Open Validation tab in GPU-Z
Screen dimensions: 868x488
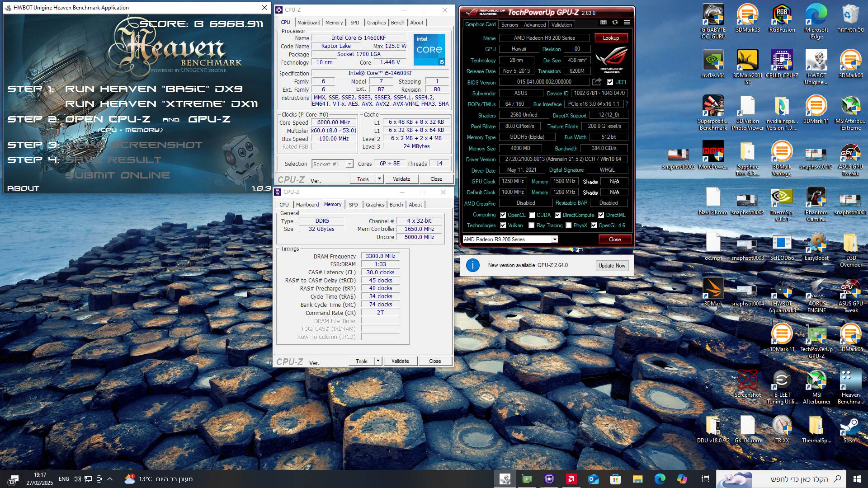point(561,25)
